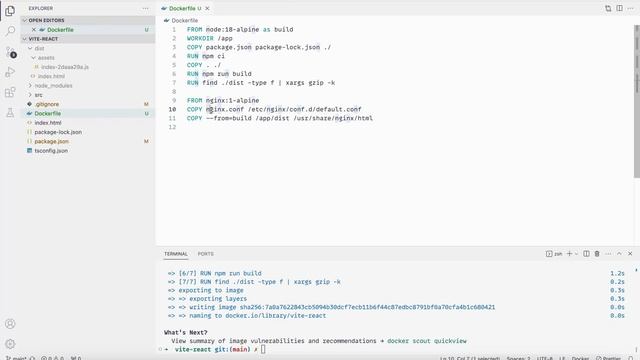Open the Run and Debug view
This screenshot has width=640, height=360.
click(10, 72)
